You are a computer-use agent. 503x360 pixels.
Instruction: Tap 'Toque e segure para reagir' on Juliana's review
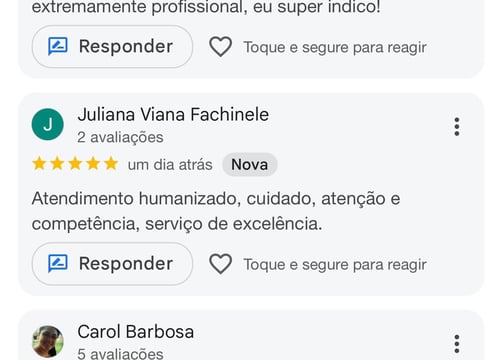335,265
